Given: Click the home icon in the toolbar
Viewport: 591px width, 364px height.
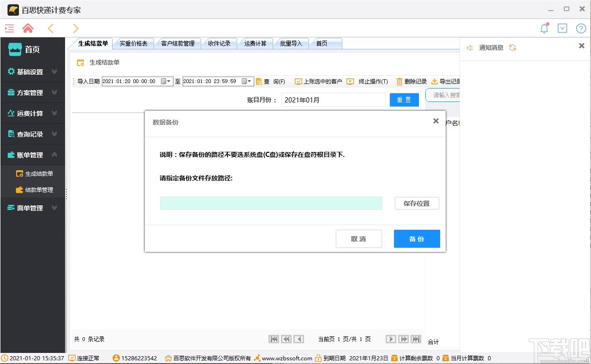Looking at the screenshot, I should pyautogui.click(x=27, y=28).
